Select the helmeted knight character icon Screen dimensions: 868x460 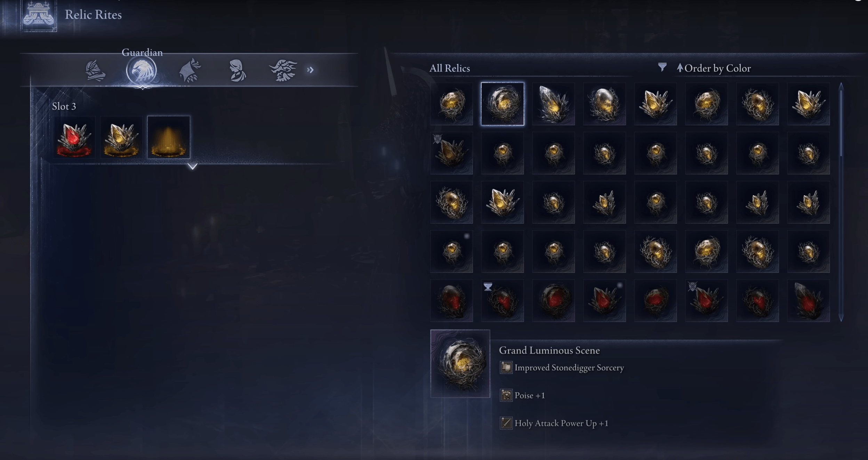[95, 71]
